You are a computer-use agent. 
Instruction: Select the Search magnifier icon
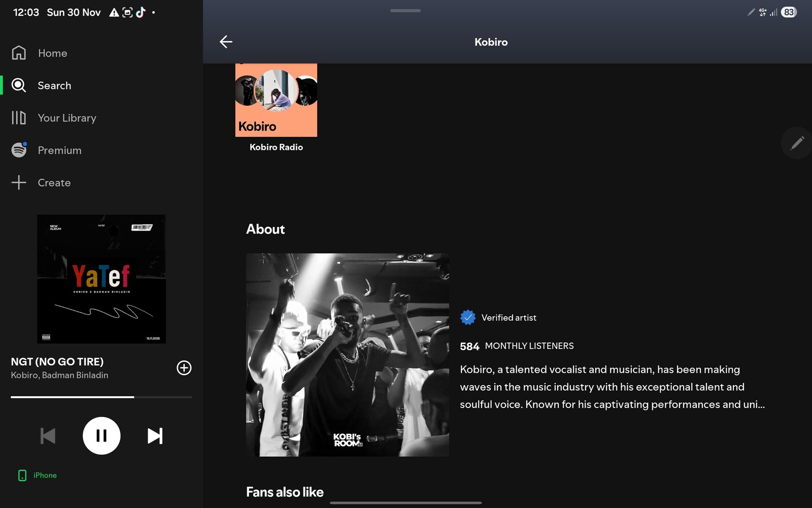[19, 85]
